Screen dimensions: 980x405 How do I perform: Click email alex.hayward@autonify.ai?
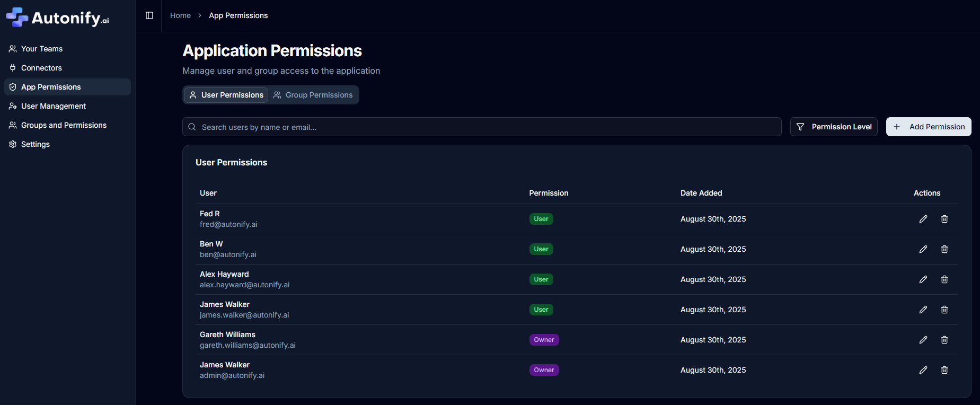[245, 285]
